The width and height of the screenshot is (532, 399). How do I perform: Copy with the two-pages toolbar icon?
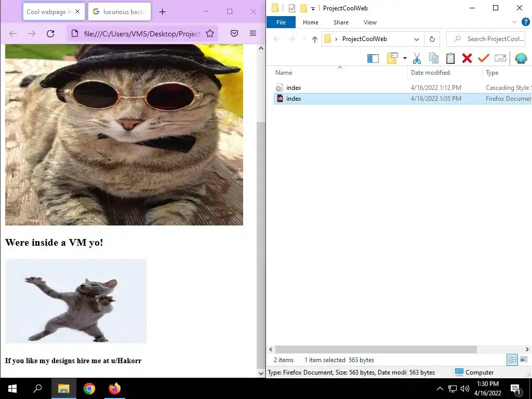[434, 58]
